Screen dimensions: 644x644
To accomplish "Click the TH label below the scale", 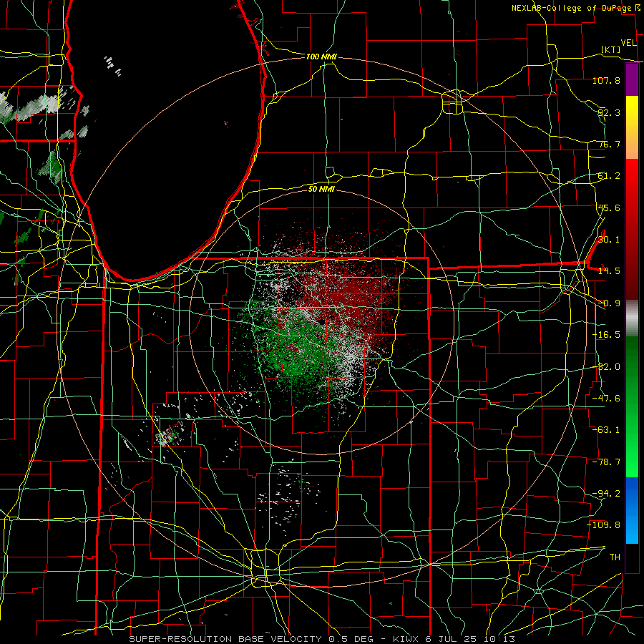I will [615, 557].
